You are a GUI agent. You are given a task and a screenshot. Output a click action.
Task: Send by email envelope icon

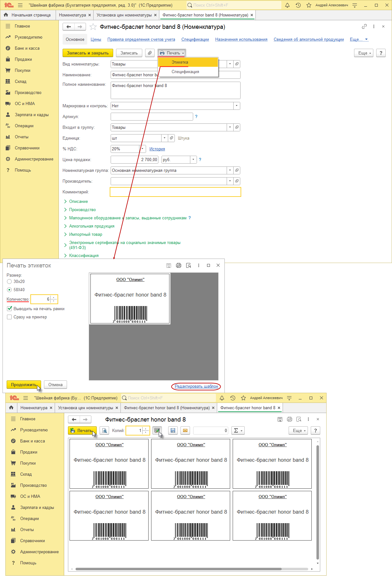point(185,430)
